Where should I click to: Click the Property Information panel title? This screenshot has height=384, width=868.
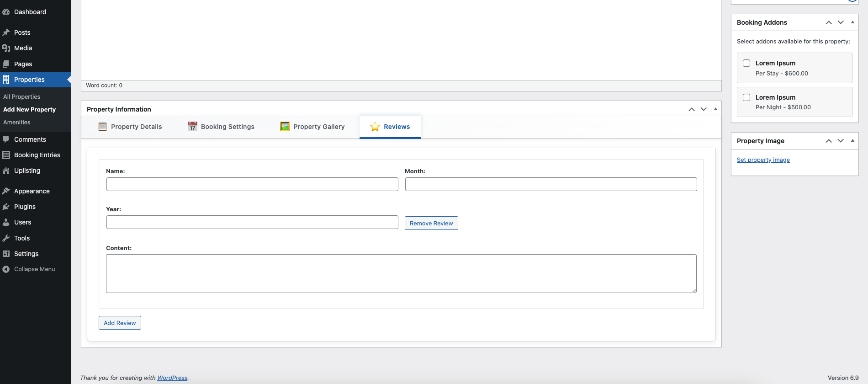click(119, 109)
